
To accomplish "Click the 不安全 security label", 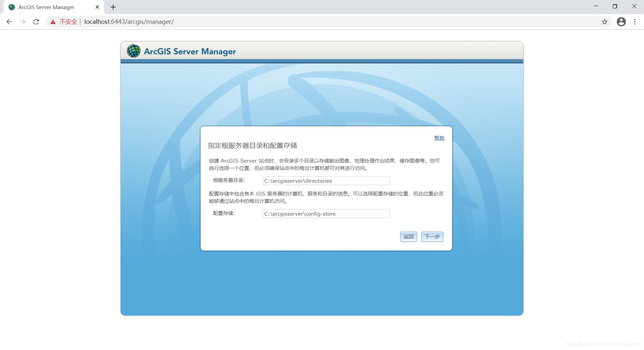I will click(68, 22).
